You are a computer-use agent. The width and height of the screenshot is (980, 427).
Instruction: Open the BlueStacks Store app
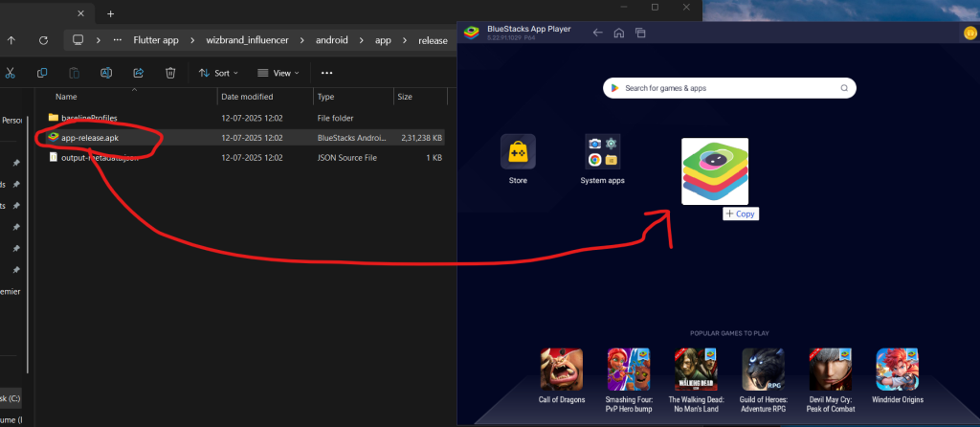518,160
